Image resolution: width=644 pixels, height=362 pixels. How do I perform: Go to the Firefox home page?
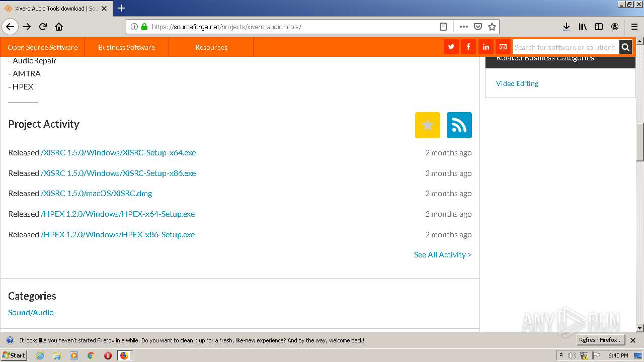(59, 27)
